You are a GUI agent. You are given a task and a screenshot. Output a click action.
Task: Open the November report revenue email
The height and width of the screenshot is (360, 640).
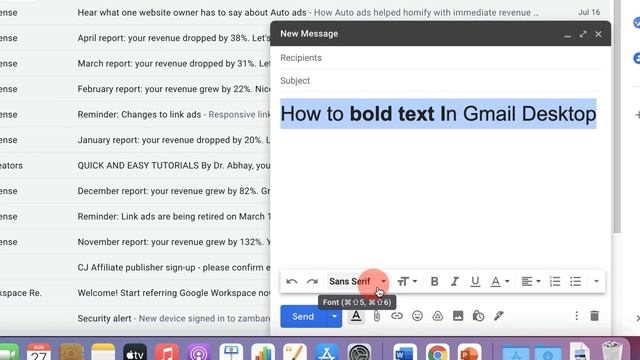tap(135, 242)
